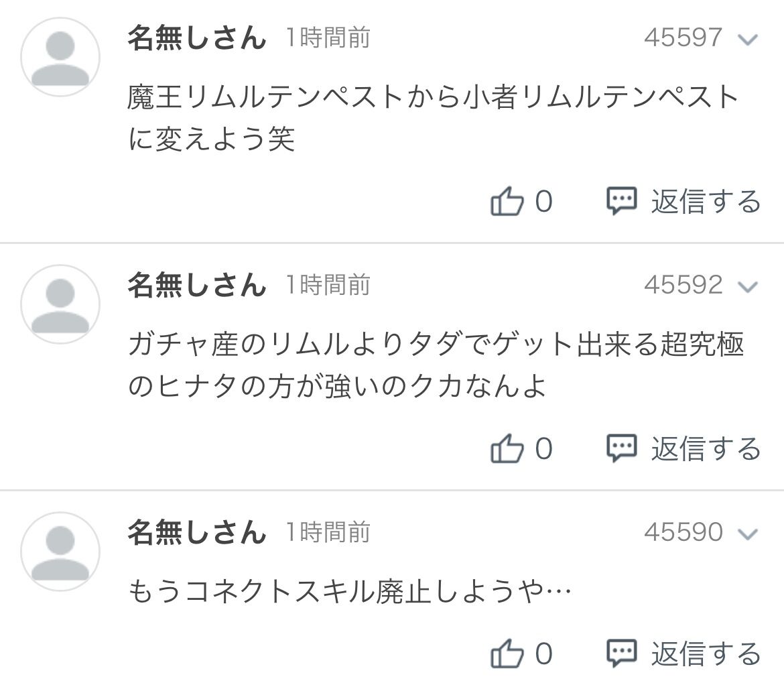The width and height of the screenshot is (784, 685).
Task: Open avatar of comment 45592 poster
Action: [x=60, y=304]
